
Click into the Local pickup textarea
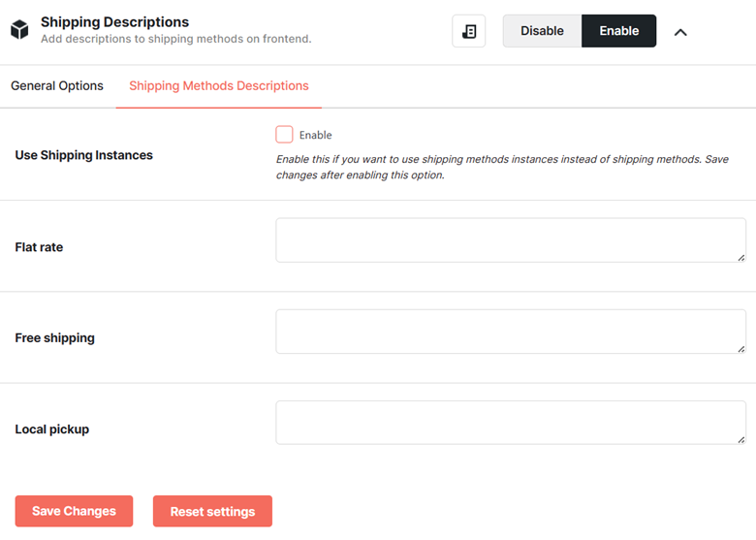click(x=511, y=423)
